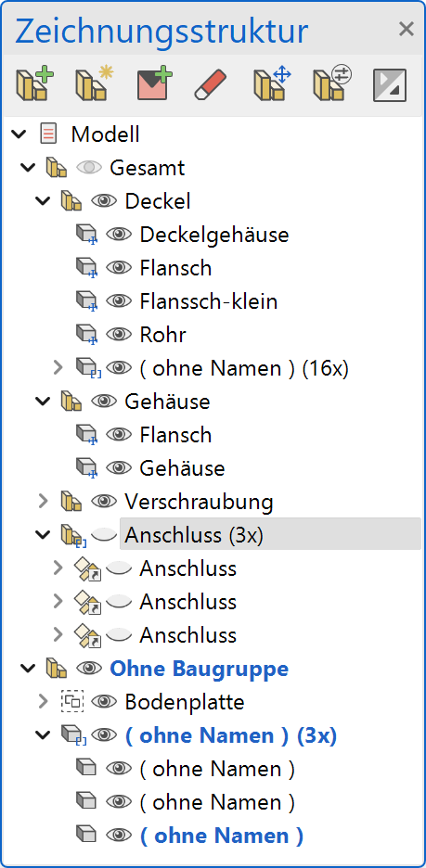Show the Anschluss (3x) assembly

(104, 535)
